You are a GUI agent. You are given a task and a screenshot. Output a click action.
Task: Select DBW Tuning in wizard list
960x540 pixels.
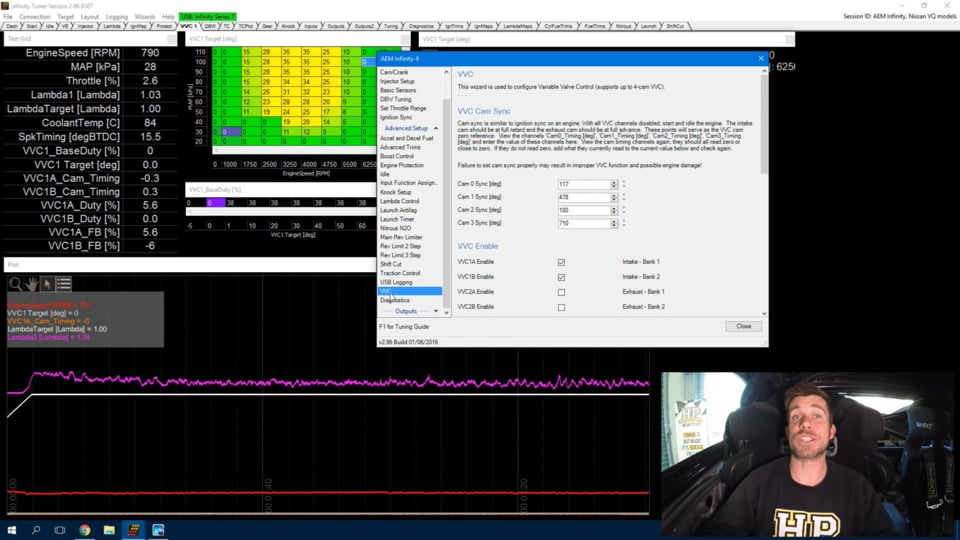(396, 99)
